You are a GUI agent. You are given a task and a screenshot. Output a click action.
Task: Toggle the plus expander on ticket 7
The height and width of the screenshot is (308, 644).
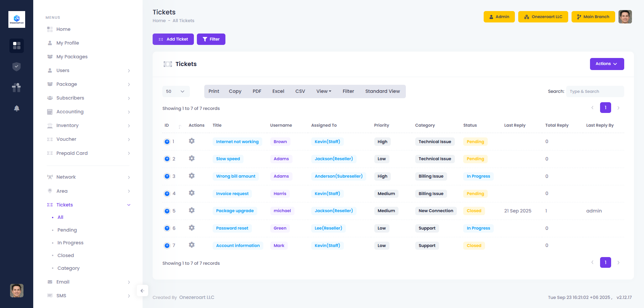coord(167,246)
